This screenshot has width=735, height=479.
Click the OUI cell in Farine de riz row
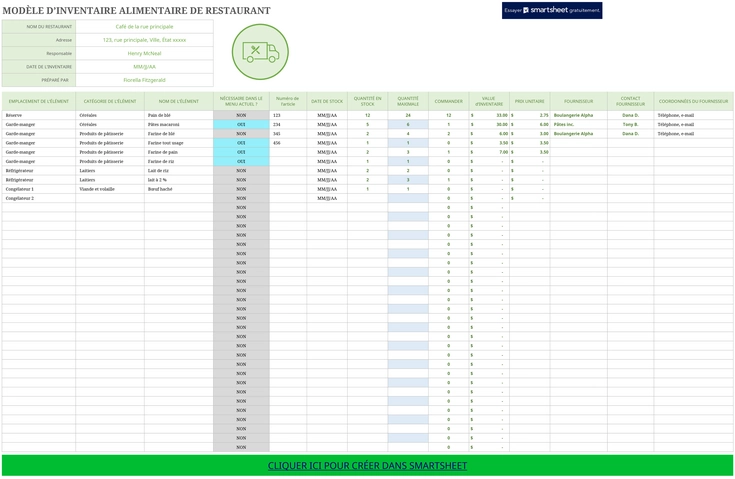coord(241,161)
